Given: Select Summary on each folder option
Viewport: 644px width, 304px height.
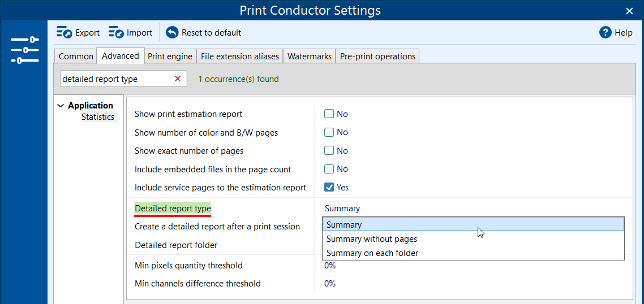Looking at the screenshot, I should pyautogui.click(x=372, y=253).
